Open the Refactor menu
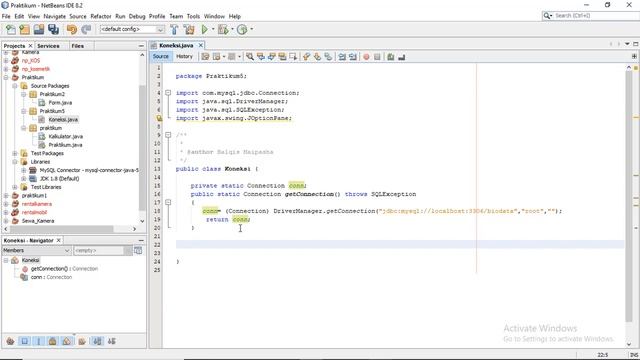Image resolution: width=640 pixels, height=360 pixels. 101,16
